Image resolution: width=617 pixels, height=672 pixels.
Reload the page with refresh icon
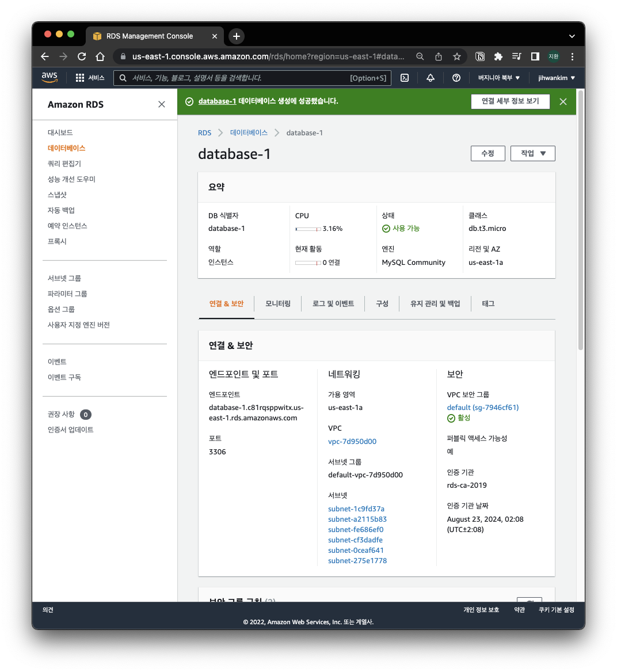82,56
